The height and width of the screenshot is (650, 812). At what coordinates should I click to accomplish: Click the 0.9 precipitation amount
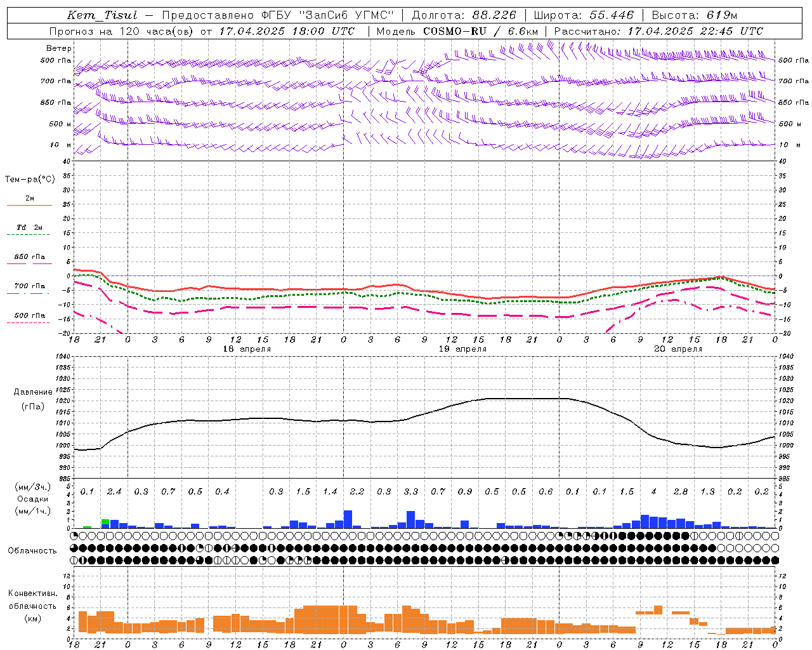(465, 492)
